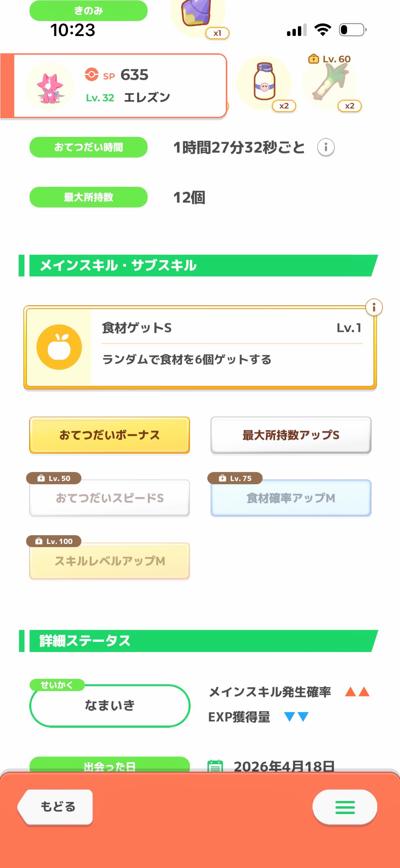Tap the purple berry icon
400x868 pixels.
pyautogui.click(x=197, y=14)
